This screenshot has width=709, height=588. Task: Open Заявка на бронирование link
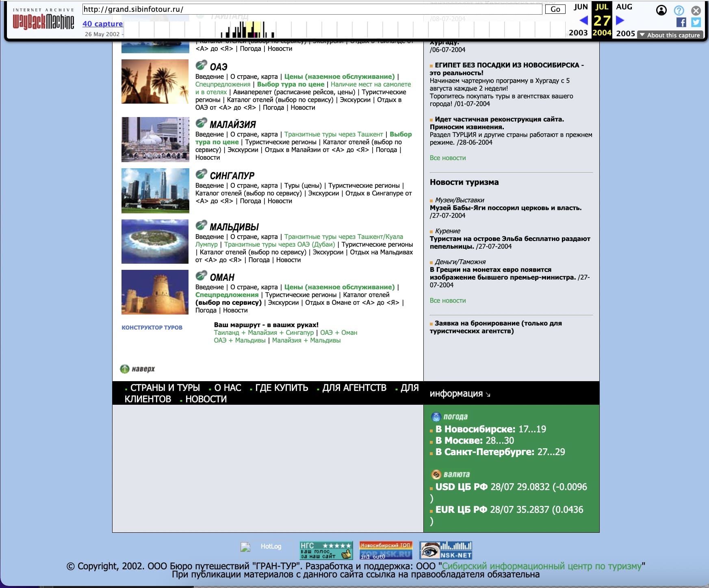pos(496,327)
